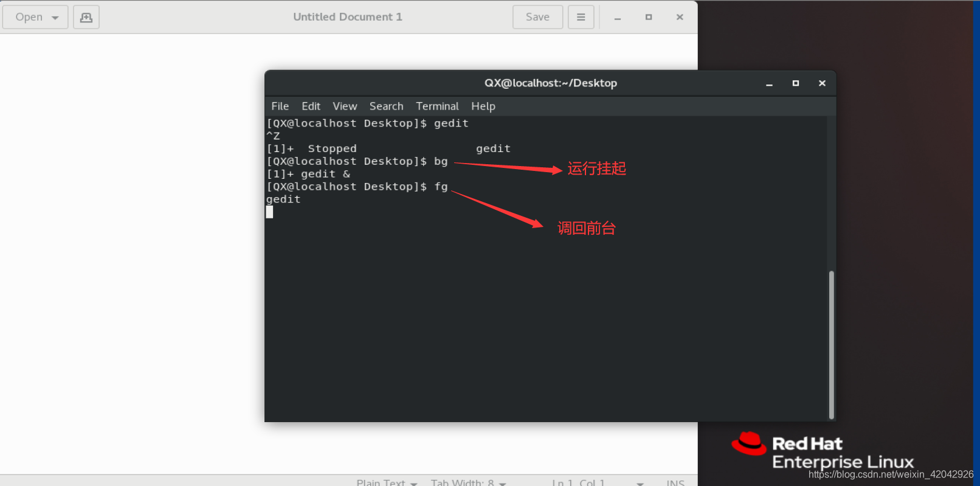Open the Ln 1, Col 1 position dropdown
The height and width of the screenshot is (486, 980).
click(598, 483)
